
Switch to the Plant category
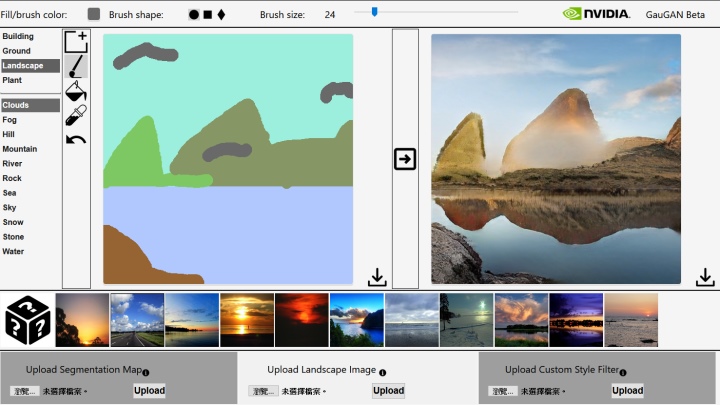pyautogui.click(x=12, y=80)
